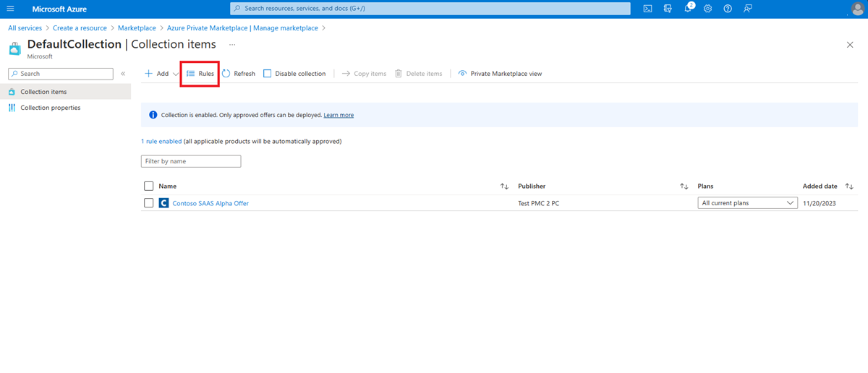
Task: Open the Rules toolbar item
Action: tap(200, 74)
